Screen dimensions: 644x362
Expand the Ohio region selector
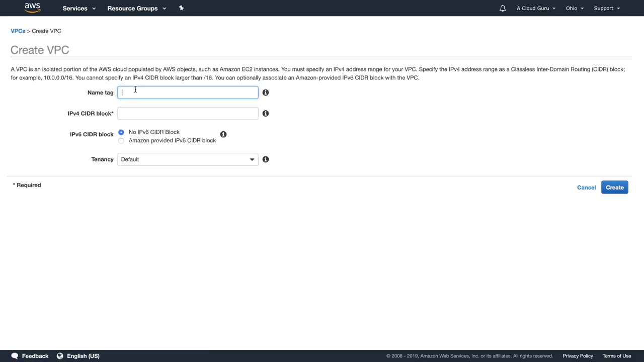(x=574, y=9)
